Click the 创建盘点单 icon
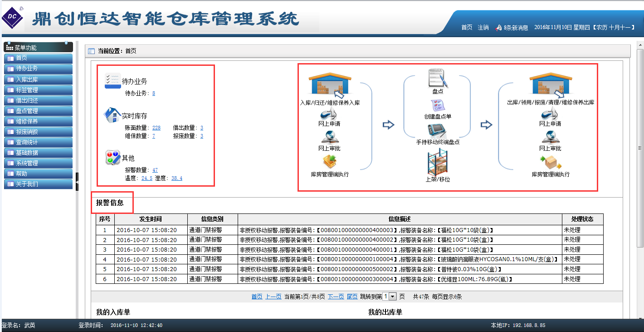This screenshot has height=332, width=644. coord(438,105)
